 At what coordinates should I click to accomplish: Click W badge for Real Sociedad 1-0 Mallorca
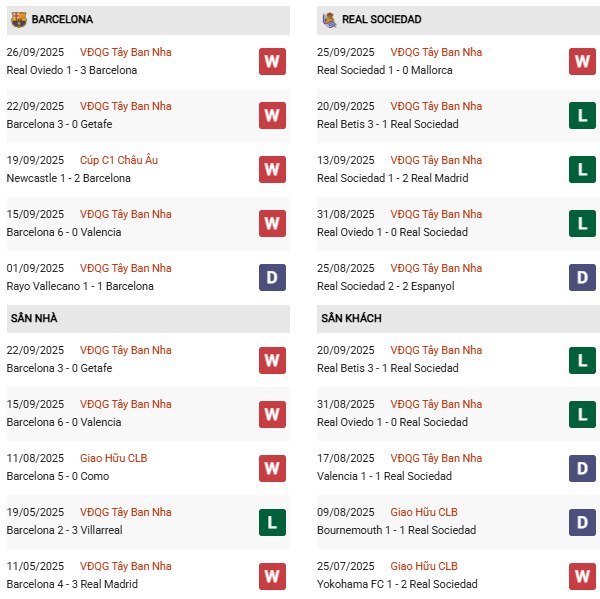582,61
